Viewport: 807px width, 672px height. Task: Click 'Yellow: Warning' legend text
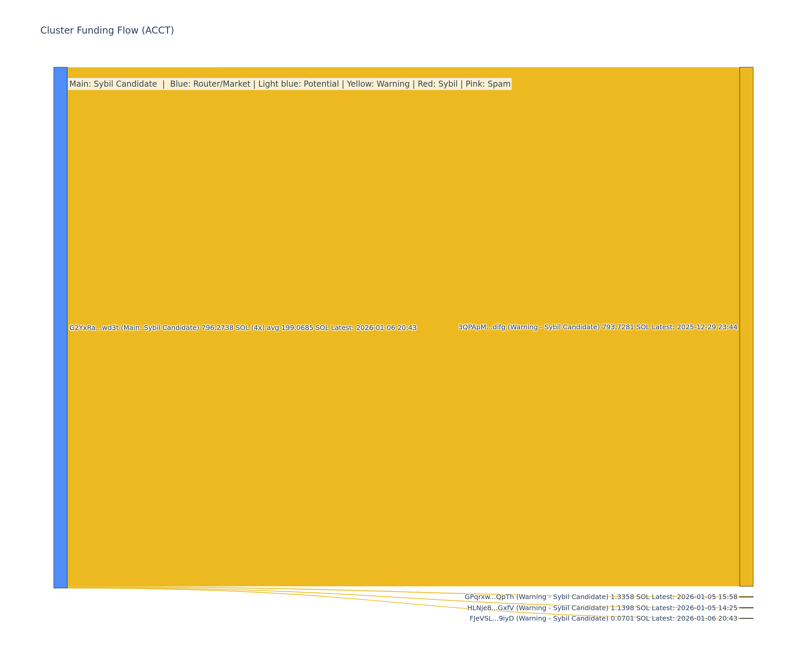coord(378,84)
